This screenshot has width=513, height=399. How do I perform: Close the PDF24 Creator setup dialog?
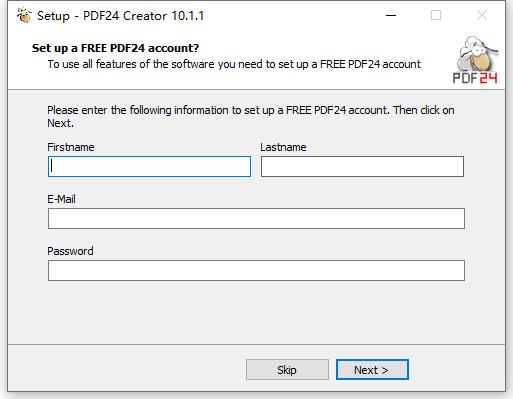pyautogui.click(x=482, y=15)
